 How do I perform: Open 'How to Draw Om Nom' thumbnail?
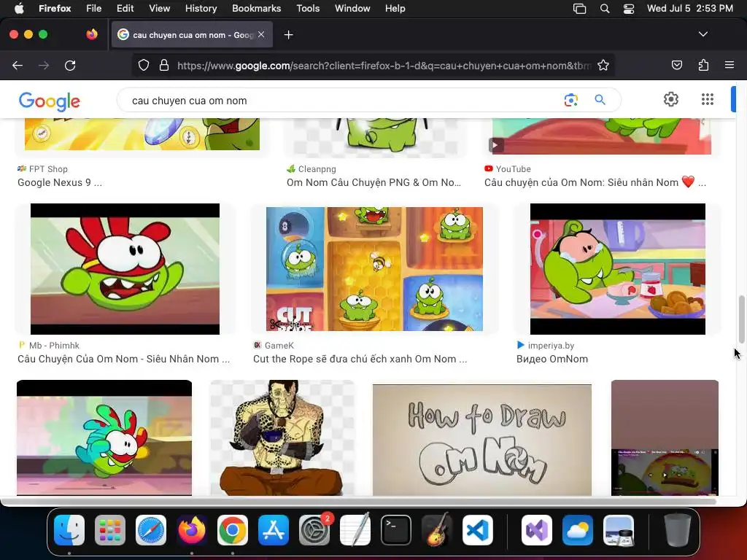pos(482,440)
